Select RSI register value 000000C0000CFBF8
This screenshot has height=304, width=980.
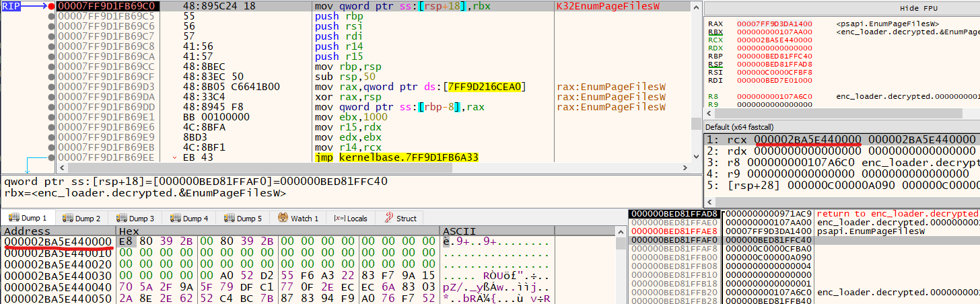tap(775, 72)
